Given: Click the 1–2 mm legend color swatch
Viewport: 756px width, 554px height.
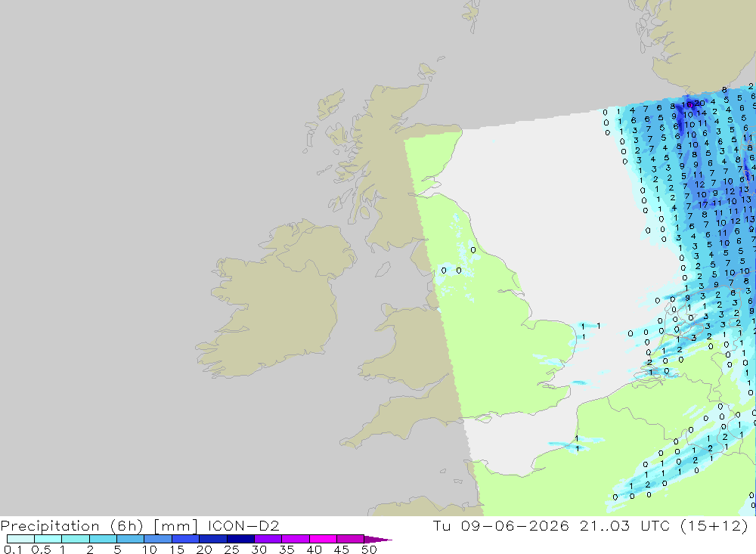Looking at the screenshot, I should [76, 539].
